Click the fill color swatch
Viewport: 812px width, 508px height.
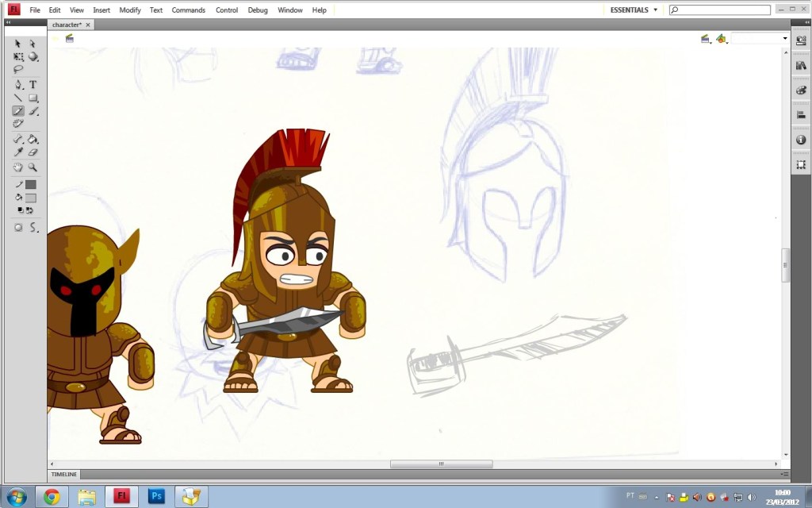31,198
